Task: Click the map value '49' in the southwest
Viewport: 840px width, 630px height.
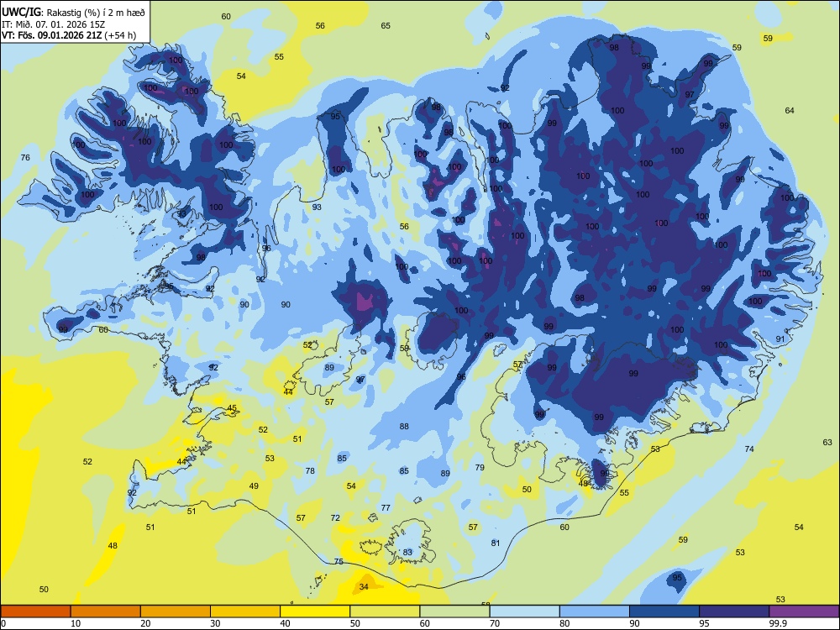Action: [x=254, y=486]
